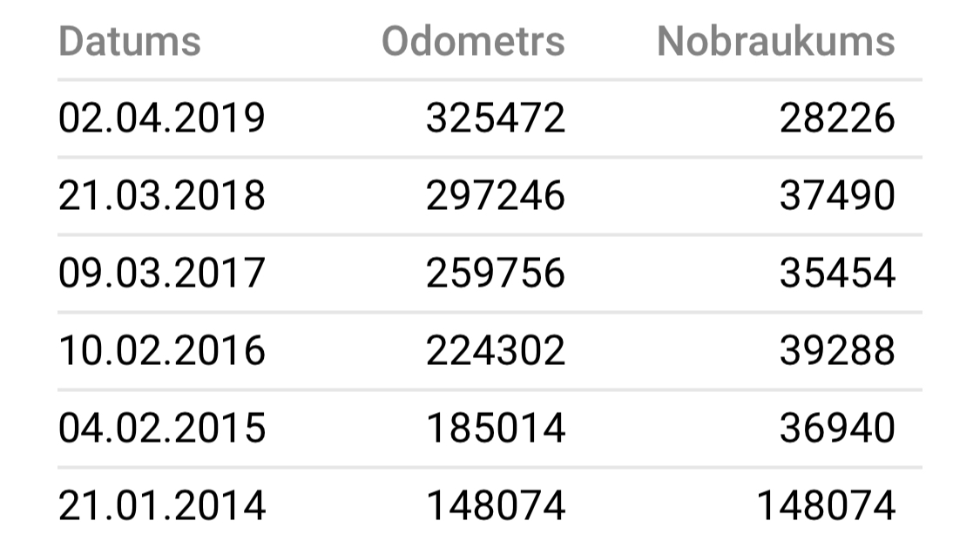980x548 pixels.
Task: Select mileage value 37490
Action: (836, 196)
